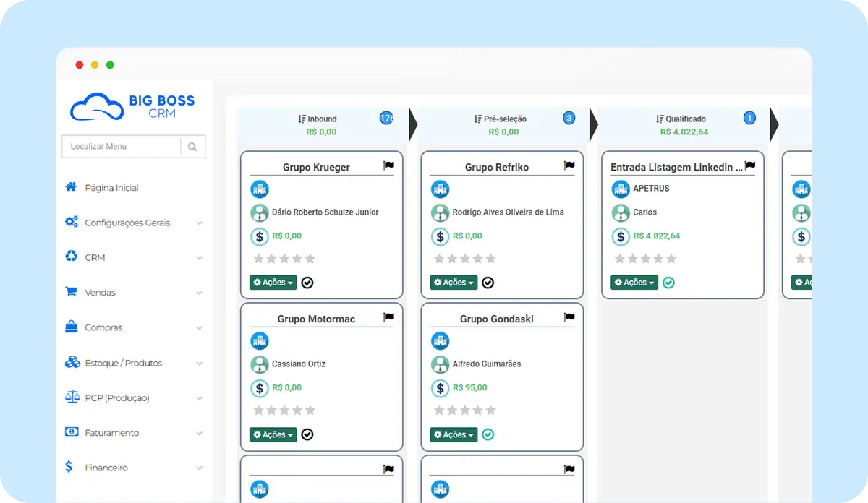Viewport: 868px width, 503px height.
Task: Click the Inbound count badge showing 176
Action: 385,118
